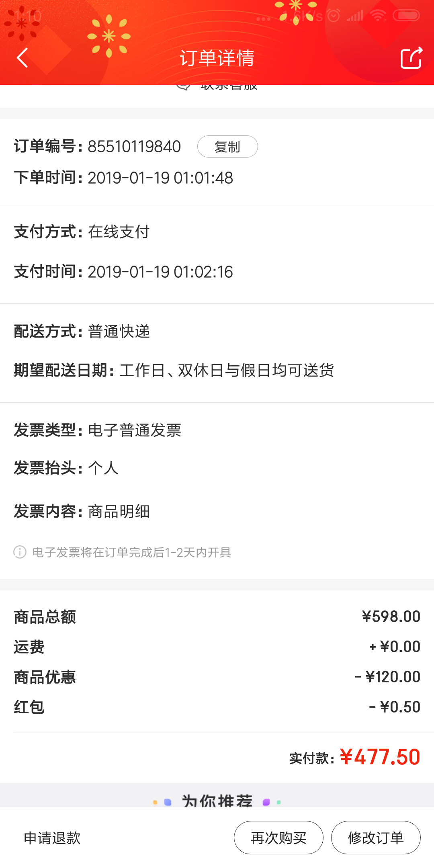
Task: Tap the 电子普通发票 invoice type text
Action: point(135,430)
